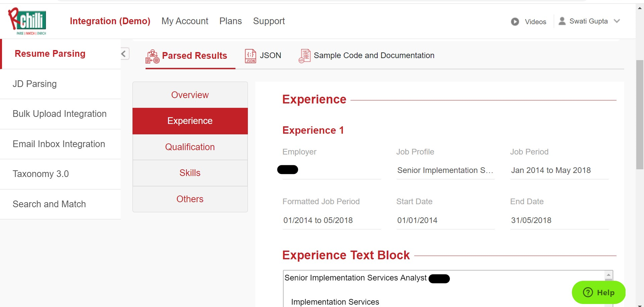Click the page vertical scrollbar thumb
Screen dimensions: 644x307
(640, 114)
